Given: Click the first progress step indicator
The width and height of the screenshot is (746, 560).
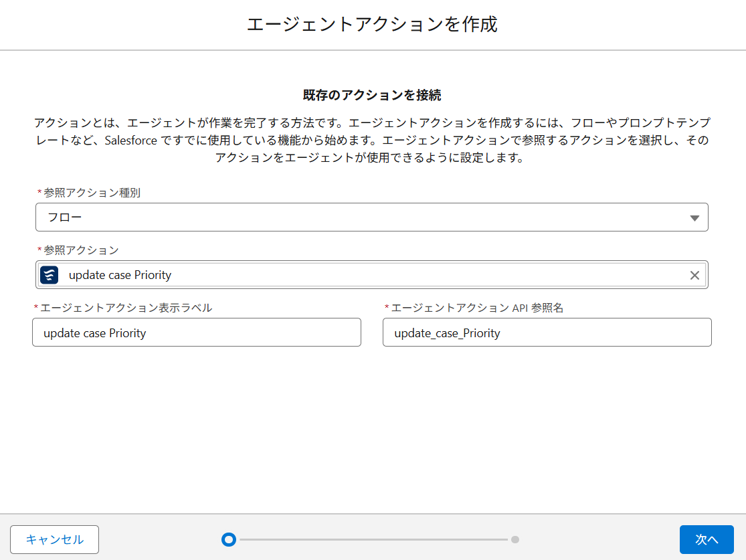Looking at the screenshot, I should [x=229, y=539].
